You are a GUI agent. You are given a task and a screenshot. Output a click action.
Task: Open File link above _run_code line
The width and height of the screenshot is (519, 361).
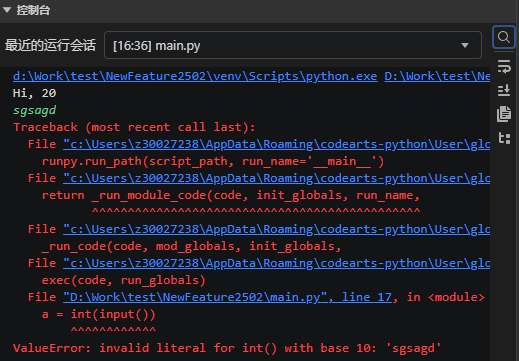pos(276,229)
